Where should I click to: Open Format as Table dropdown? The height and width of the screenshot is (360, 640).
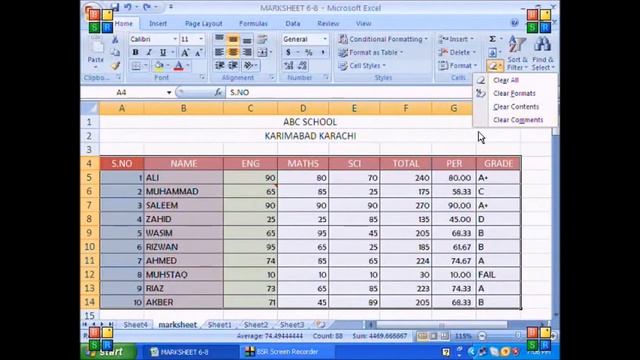pyautogui.click(x=371, y=52)
